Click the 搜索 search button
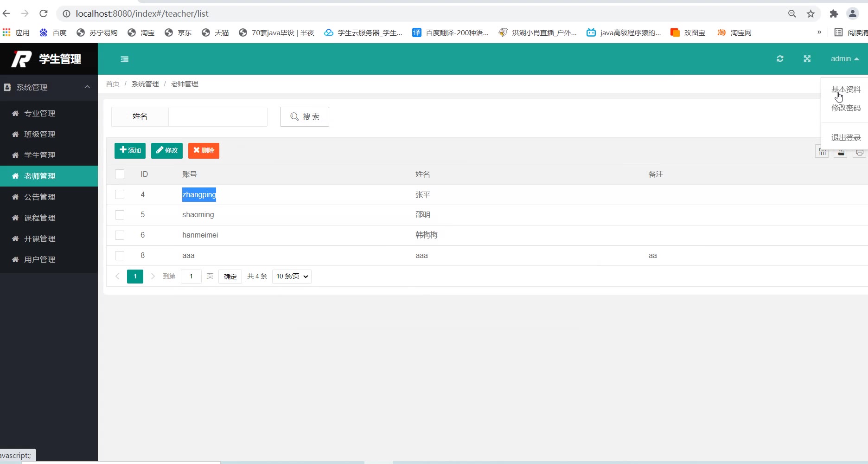Screen dimensions: 868x464 click(x=304, y=116)
